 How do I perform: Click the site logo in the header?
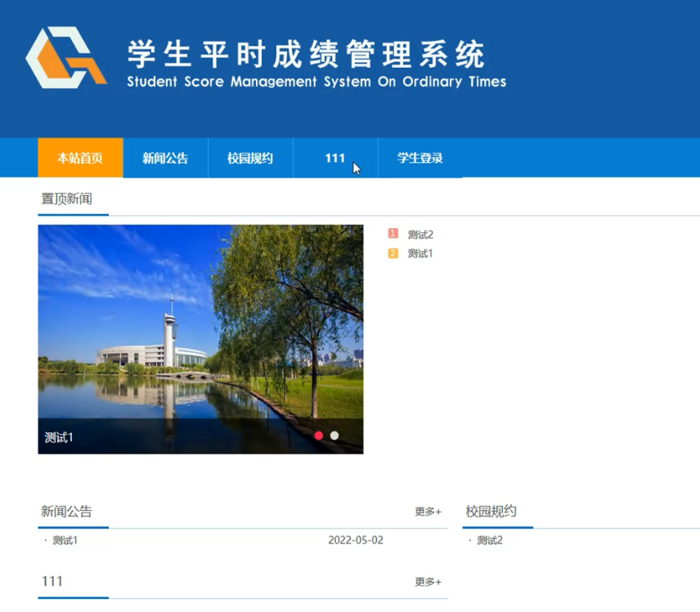pyautogui.click(x=66, y=57)
